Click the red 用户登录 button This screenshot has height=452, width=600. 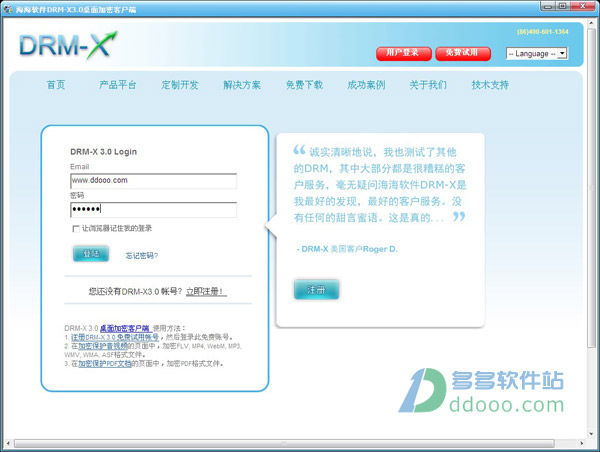coord(404,54)
